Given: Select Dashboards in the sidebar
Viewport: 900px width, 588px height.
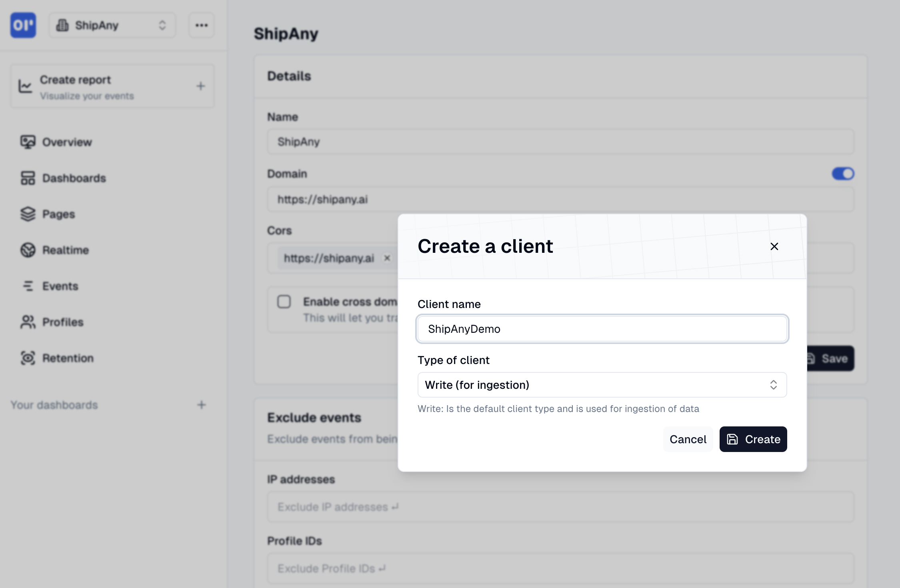Looking at the screenshot, I should [x=74, y=178].
